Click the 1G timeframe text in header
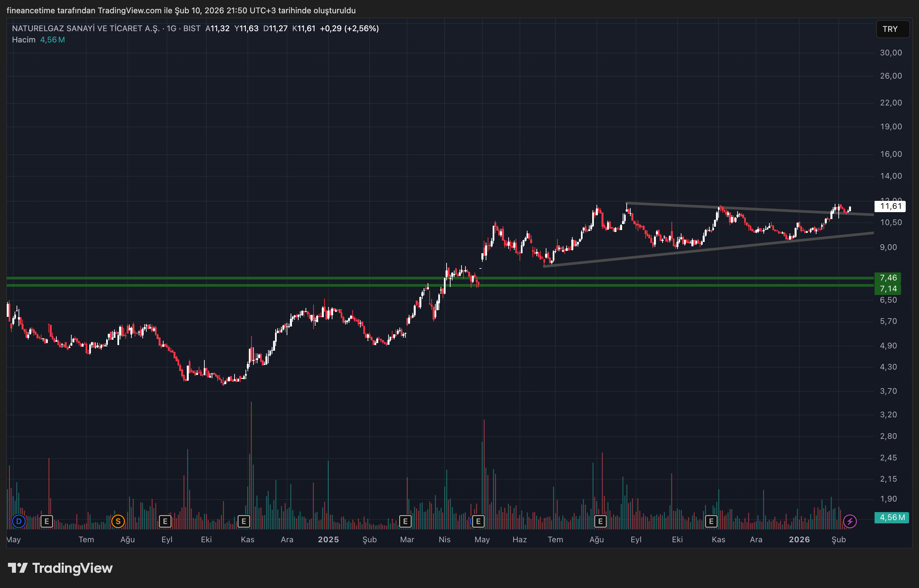The image size is (919, 588). (171, 29)
